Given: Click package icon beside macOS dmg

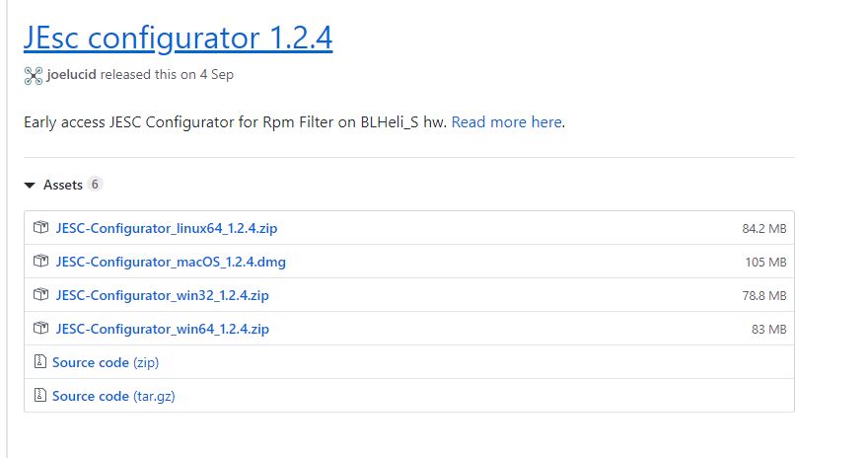Looking at the screenshot, I should pos(41,261).
